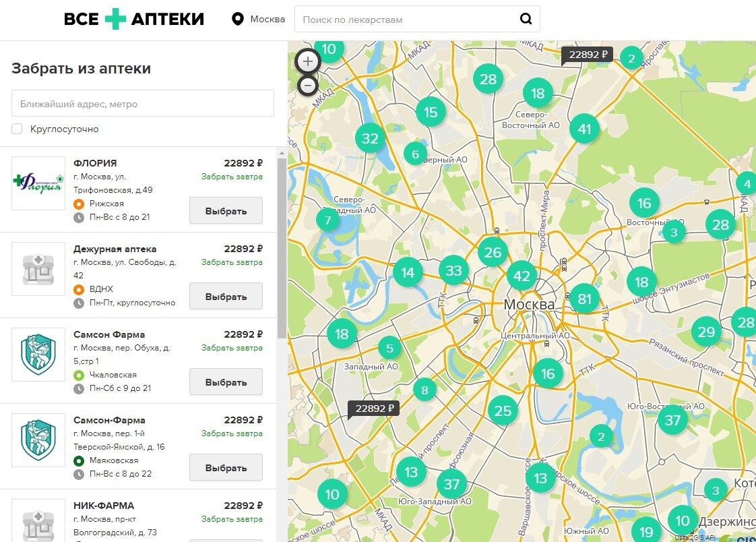Open map cluster marker 15
Screen dimensions: 756x542
pyautogui.click(x=431, y=113)
